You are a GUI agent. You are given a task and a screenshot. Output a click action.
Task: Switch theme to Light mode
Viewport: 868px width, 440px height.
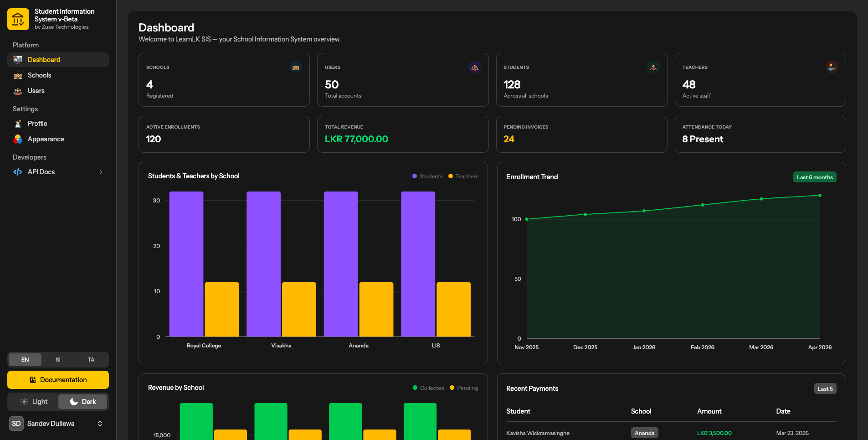pyautogui.click(x=34, y=402)
